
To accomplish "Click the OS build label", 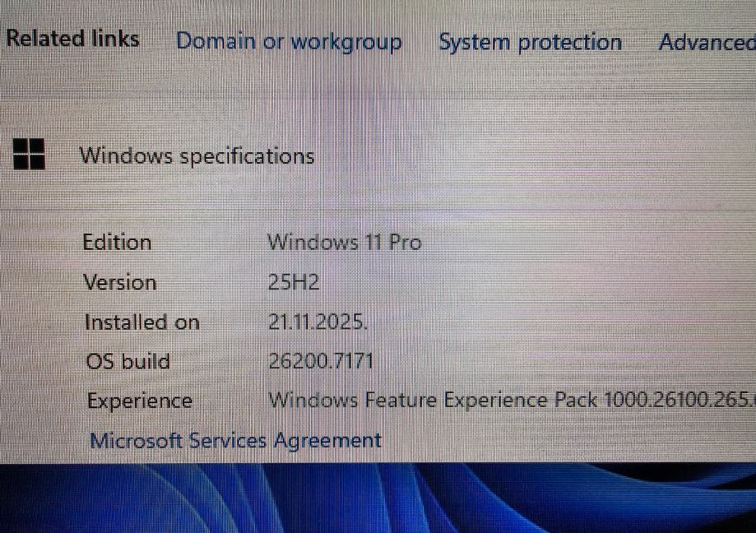I will click(x=128, y=361).
